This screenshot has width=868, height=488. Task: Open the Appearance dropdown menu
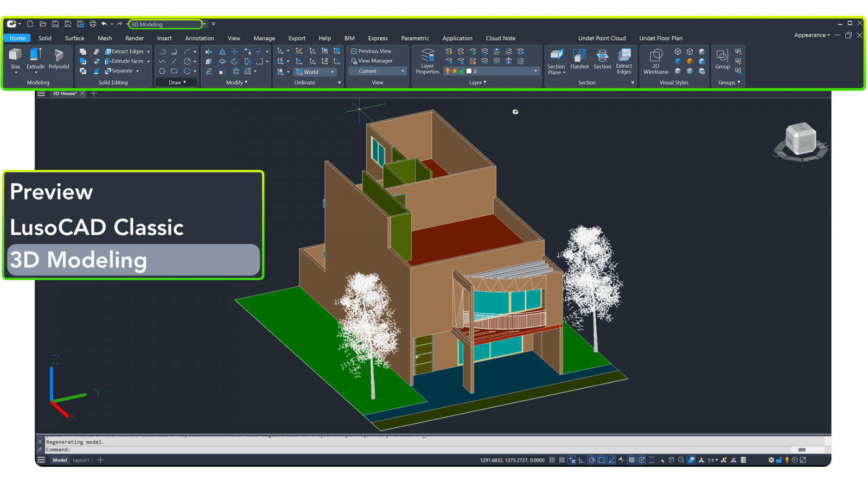812,35
